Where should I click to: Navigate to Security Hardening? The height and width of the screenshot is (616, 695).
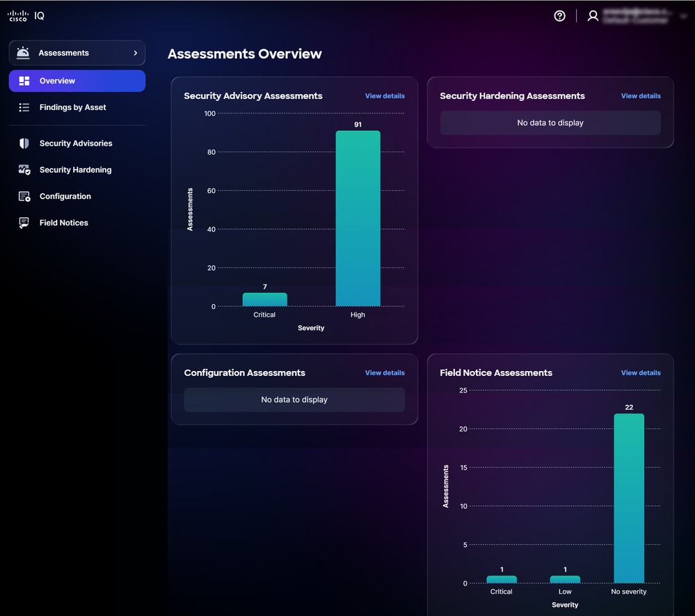(75, 170)
